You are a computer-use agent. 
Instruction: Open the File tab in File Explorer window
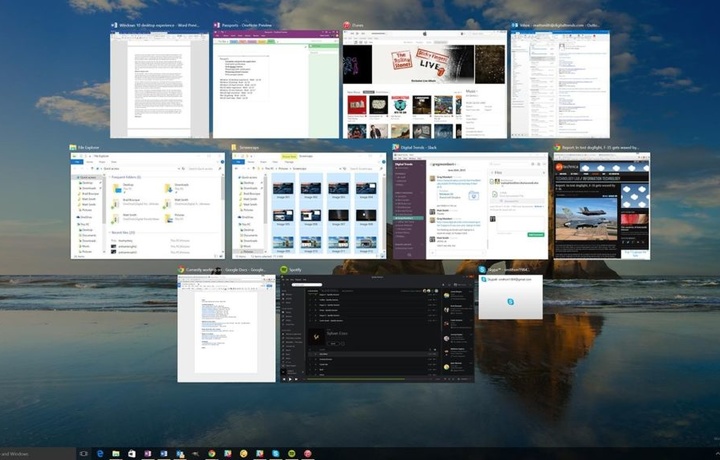[78, 162]
